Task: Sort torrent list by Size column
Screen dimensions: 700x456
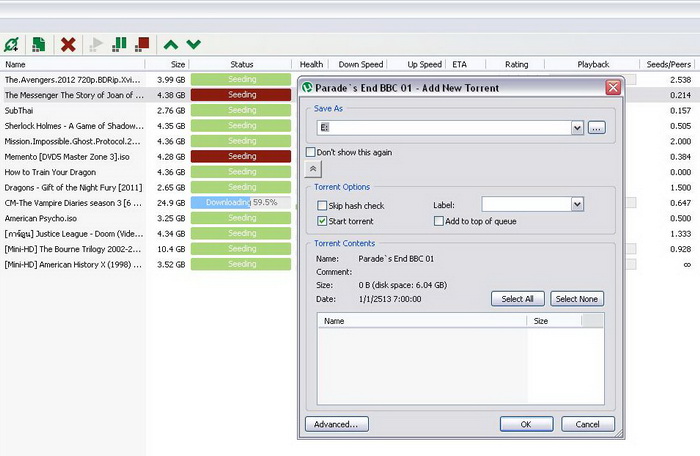Action: [167, 64]
